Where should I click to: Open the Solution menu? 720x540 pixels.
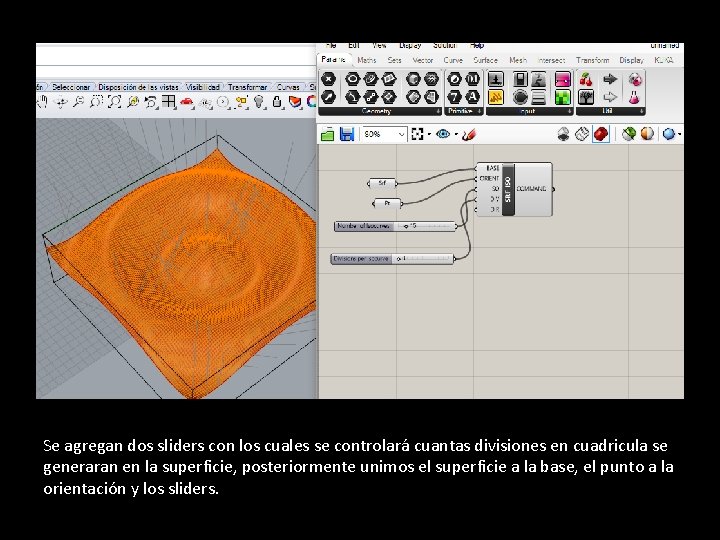point(444,45)
